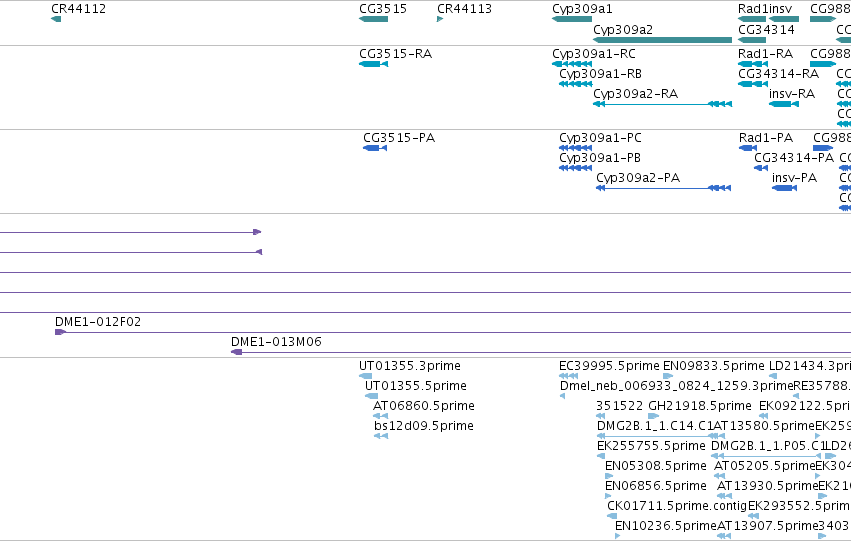Screen dimensions: 851x541
Task: Select the CG34314-RA transcript label
Action: 778,74
